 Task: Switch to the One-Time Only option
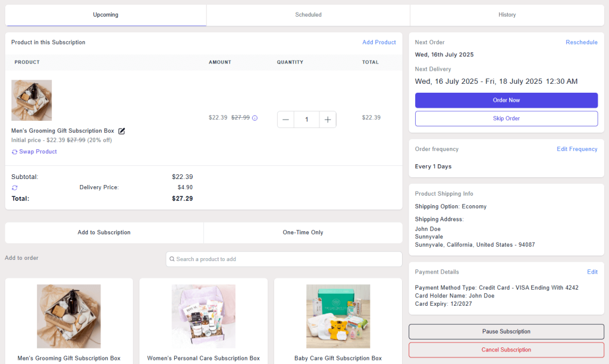pos(303,232)
